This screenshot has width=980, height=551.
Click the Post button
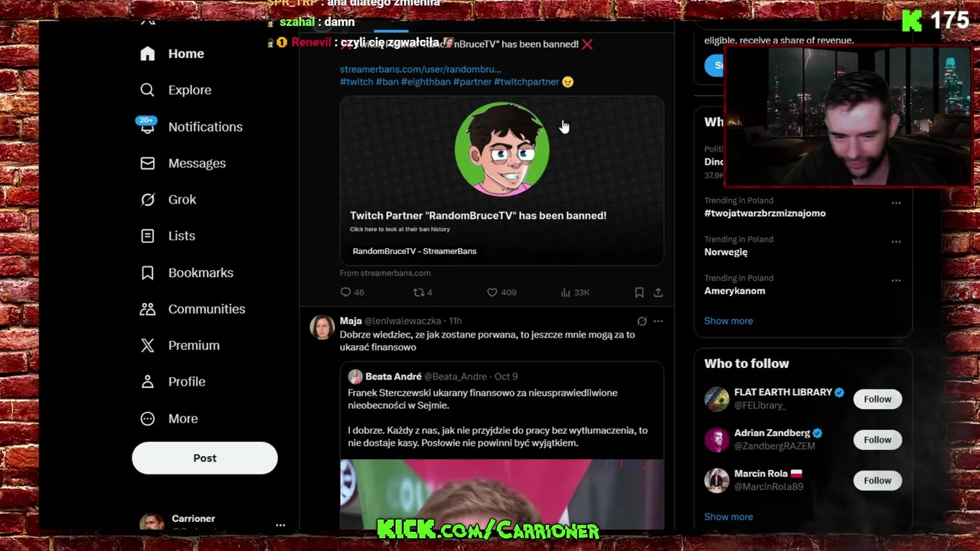(x=204, y=458)
